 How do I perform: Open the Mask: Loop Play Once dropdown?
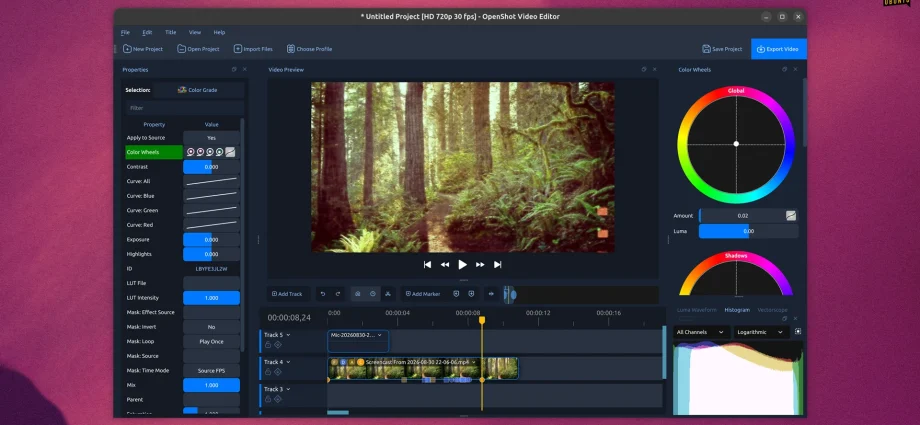[211, 342]
